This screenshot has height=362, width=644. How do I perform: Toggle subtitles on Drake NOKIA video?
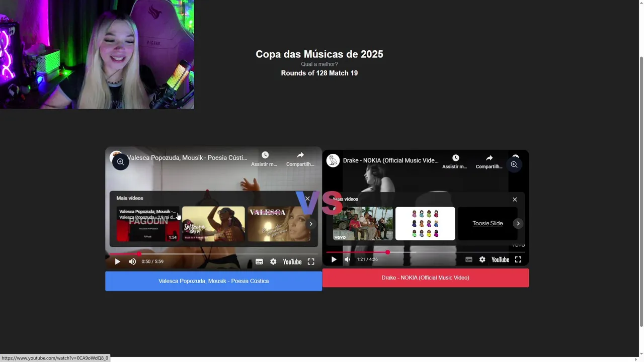point(469,259)
